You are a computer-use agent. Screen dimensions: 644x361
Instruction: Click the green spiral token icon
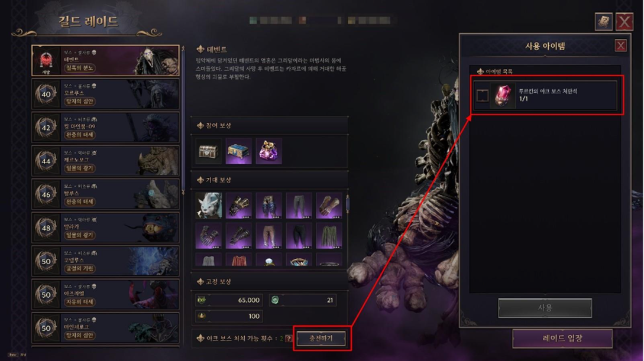tap(275, 300)
